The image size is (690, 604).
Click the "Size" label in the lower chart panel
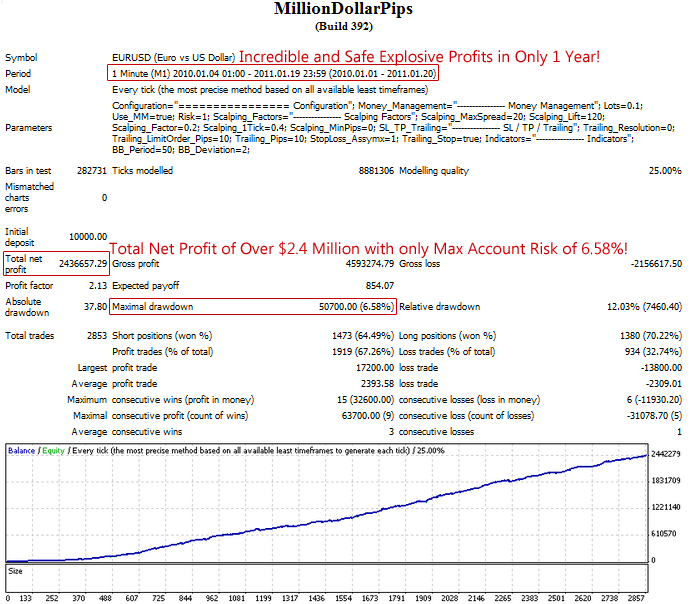coord(15,571)
